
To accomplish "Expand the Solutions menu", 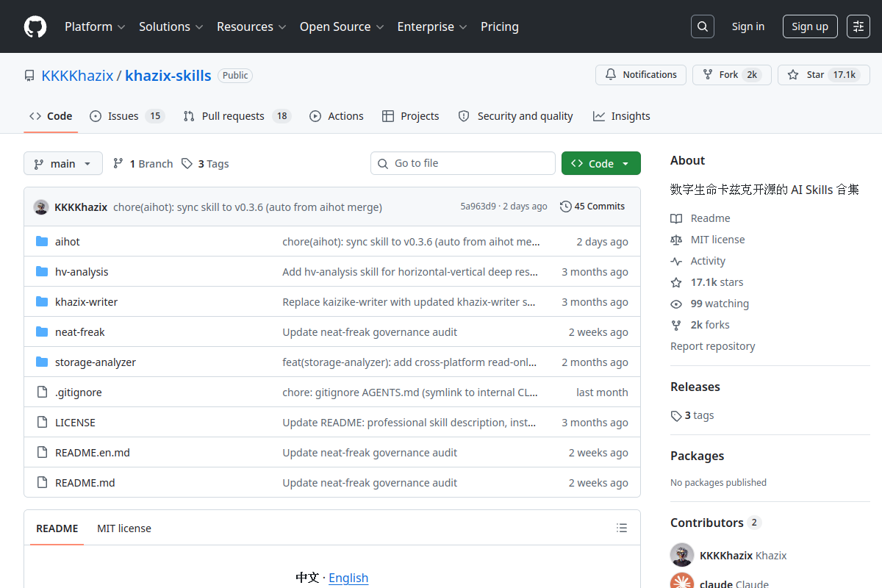I will [171, 26].
